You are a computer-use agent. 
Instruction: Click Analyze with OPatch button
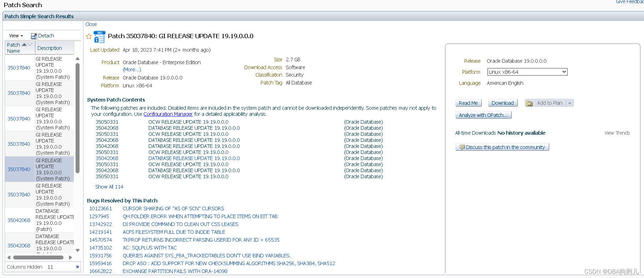[x=483, y=115]
